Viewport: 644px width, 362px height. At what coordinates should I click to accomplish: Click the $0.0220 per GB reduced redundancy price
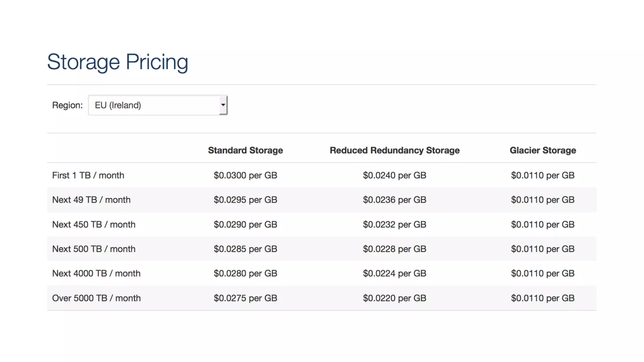(x=394, y=298)
